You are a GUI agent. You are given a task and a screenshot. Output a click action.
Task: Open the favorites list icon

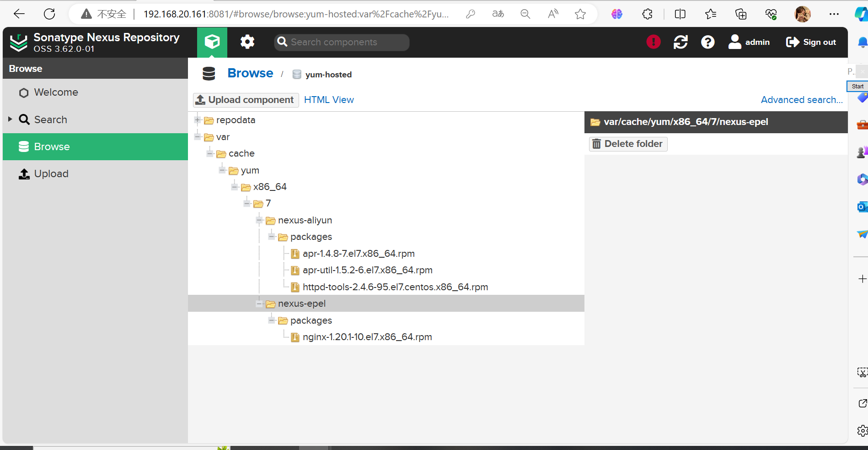pyautogui.click(x=711, y=14)
